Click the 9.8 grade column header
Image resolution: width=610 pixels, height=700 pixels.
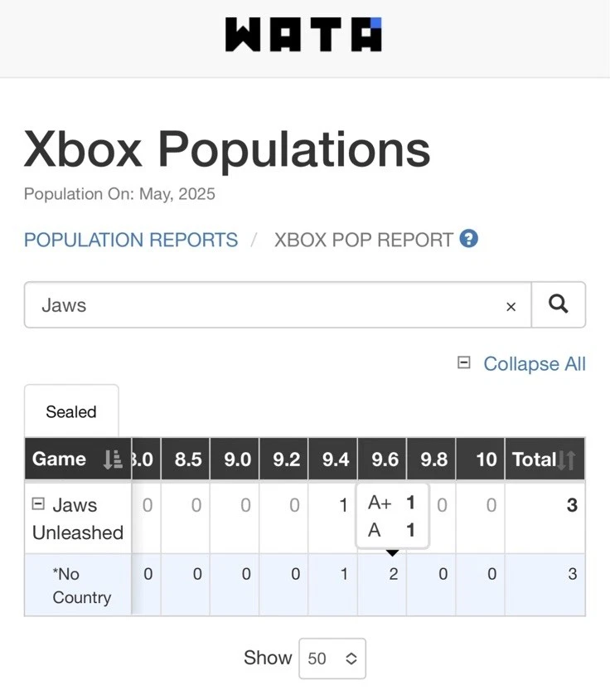tap(433, 459)
